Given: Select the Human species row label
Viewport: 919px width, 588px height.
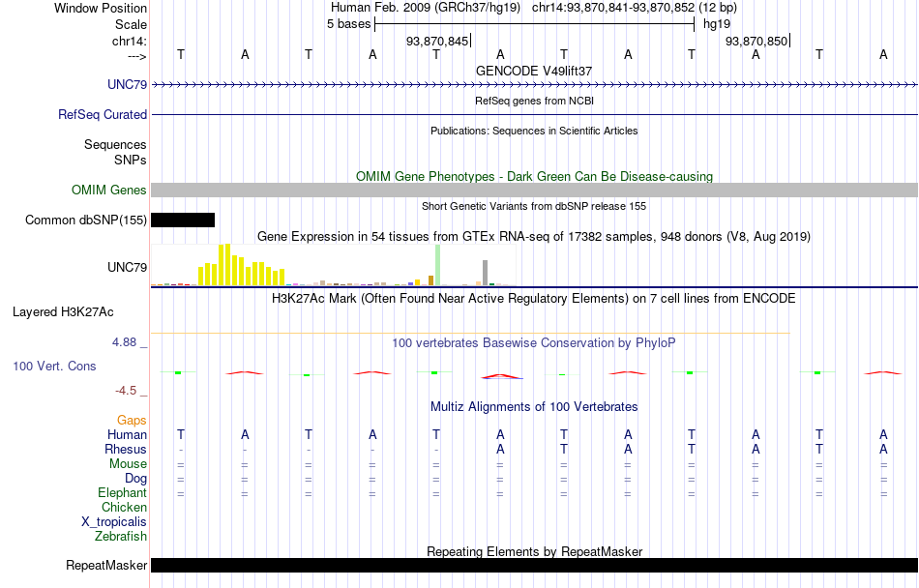Looking at the screenshot, I should point(127,434).
